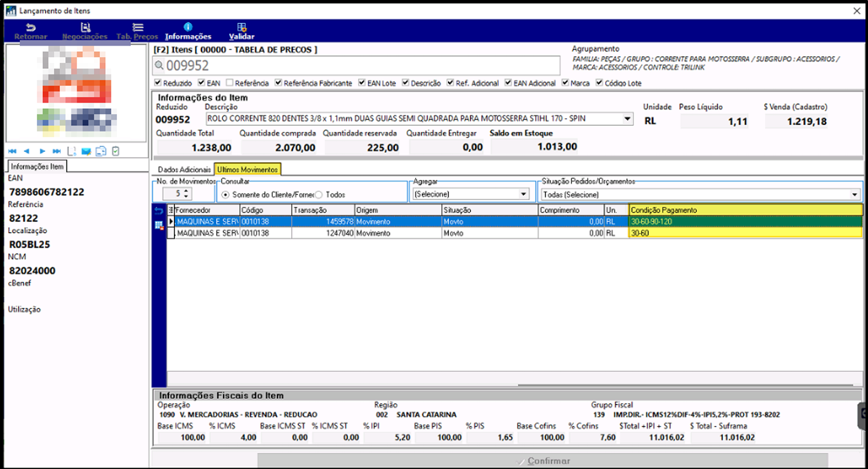Click the item search field with 009952
The height and width of the screenshot is (469, 868).
click(x=357, y=65)
